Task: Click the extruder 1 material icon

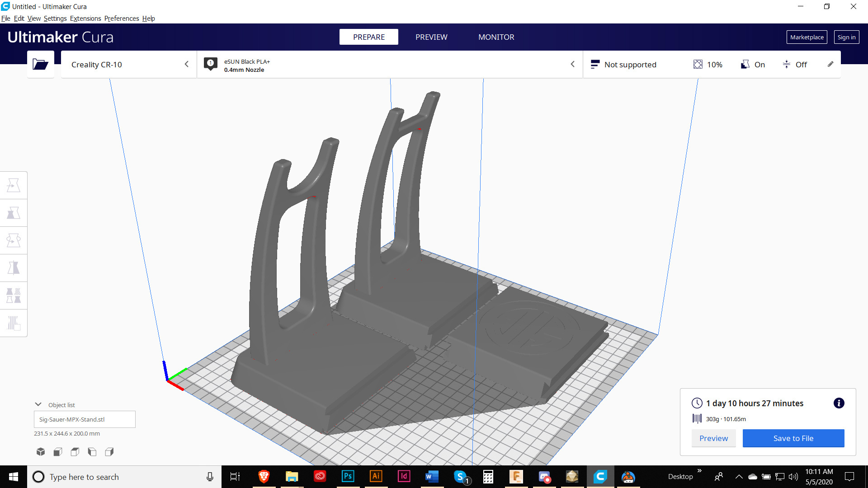Action: [x=210, y=64]
